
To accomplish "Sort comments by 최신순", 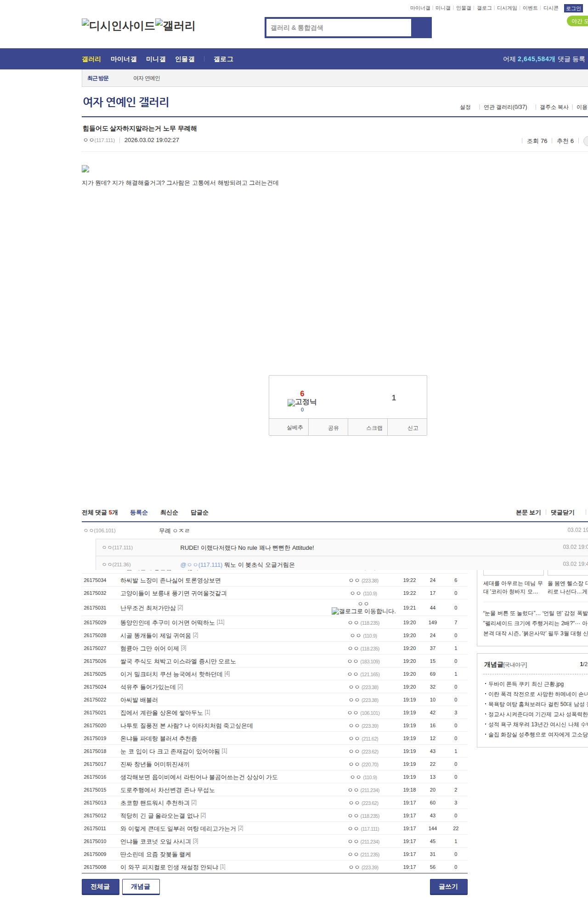I will 169,513.
